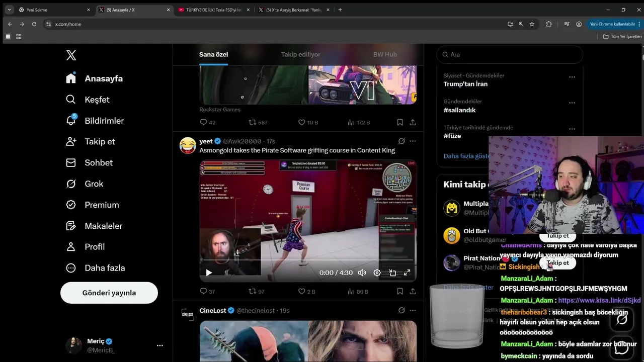The height and width of the screenshot is (362, 644).
Task: View analytics of yeet post 86 B
Action: 358,291
